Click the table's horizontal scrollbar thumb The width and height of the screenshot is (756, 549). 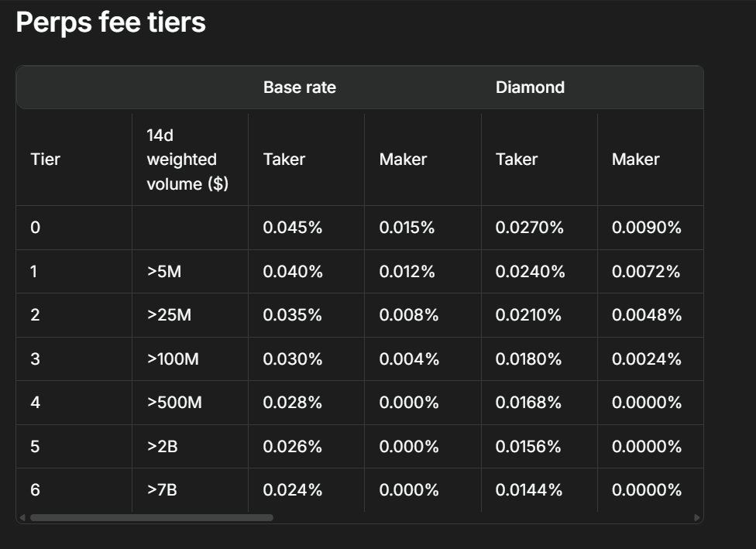click(x=151, y=517)
